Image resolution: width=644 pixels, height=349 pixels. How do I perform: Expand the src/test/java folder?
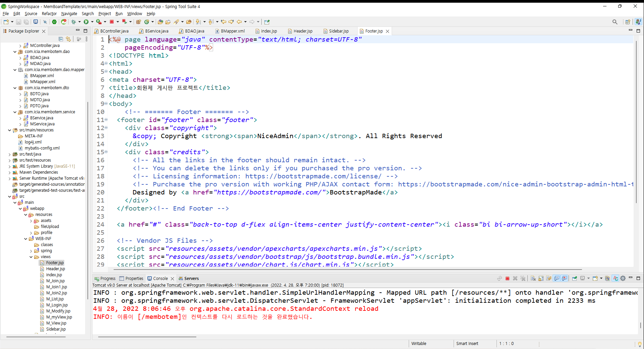(x=9, y=154)
